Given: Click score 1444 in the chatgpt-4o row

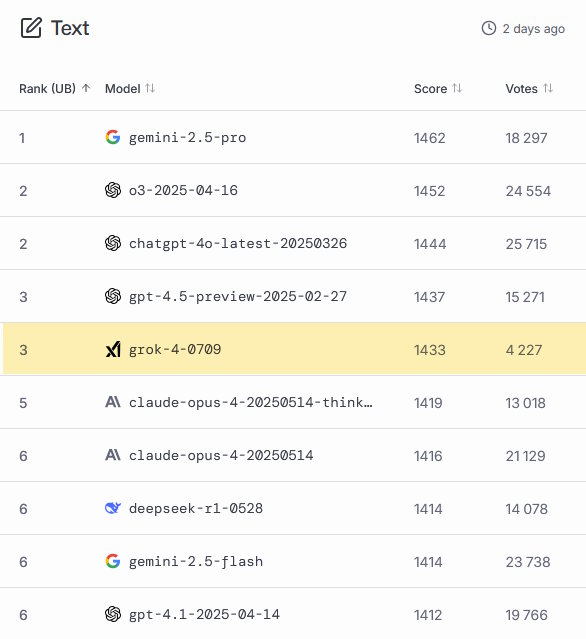Looking at the screenshot, I should 430,244.
